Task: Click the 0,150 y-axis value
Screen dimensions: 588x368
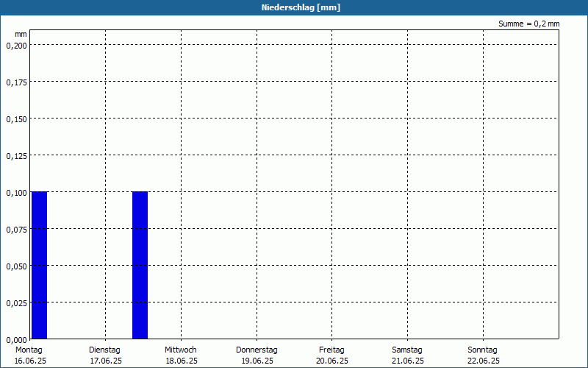Action: 16,119
